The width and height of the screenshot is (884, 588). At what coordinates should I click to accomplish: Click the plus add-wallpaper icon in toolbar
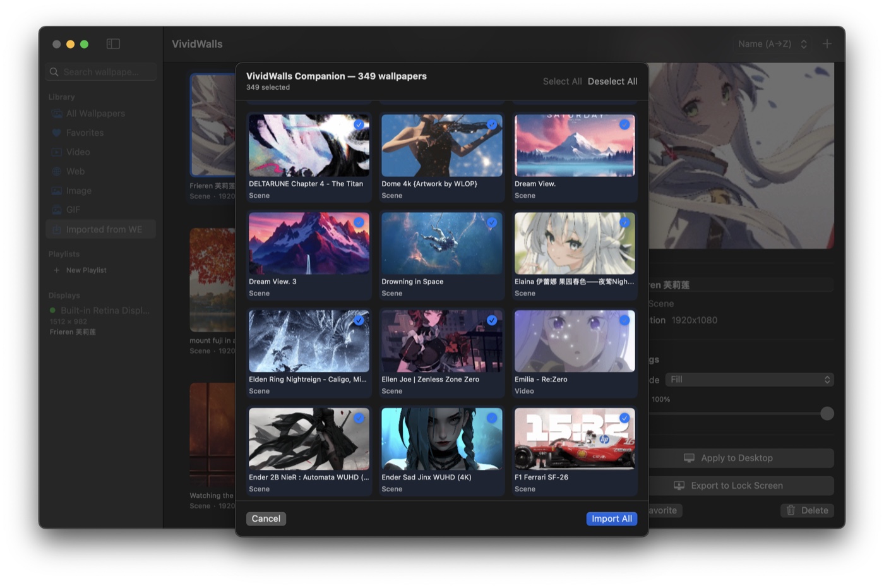[x=827, y=44]
